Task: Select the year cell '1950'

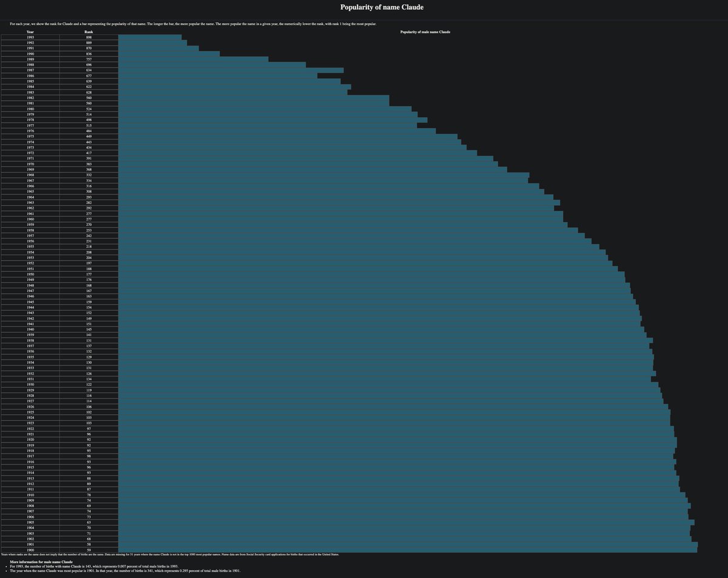Action: [30, 274]
